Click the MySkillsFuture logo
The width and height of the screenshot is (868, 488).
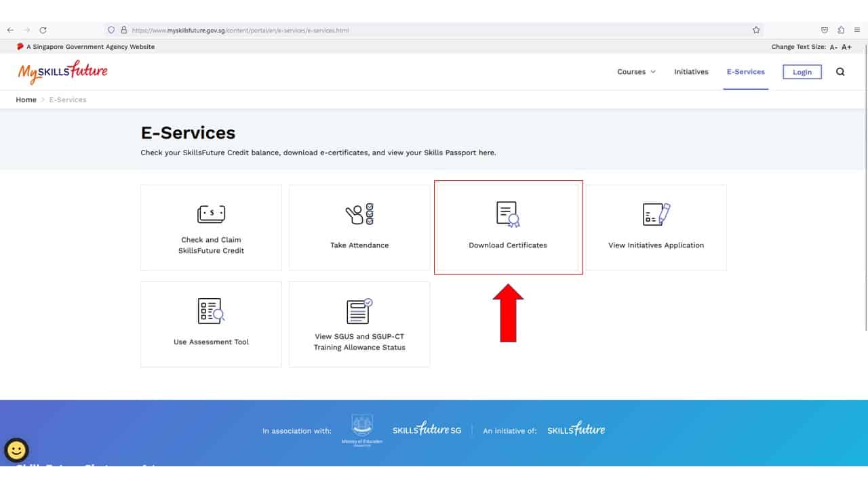pos(62,72)
